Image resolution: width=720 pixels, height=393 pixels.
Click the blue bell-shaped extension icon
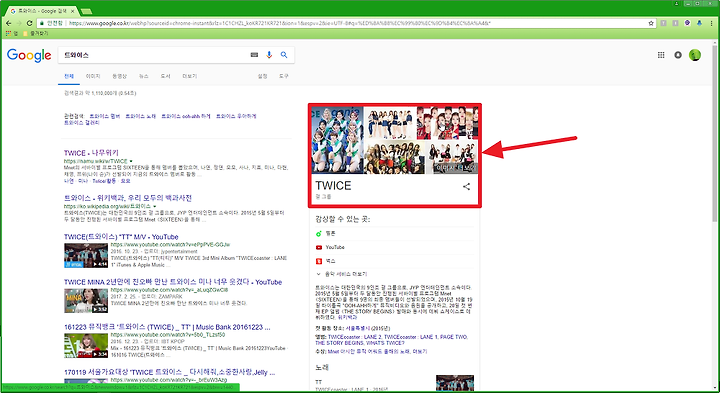[x=699, y=23]
